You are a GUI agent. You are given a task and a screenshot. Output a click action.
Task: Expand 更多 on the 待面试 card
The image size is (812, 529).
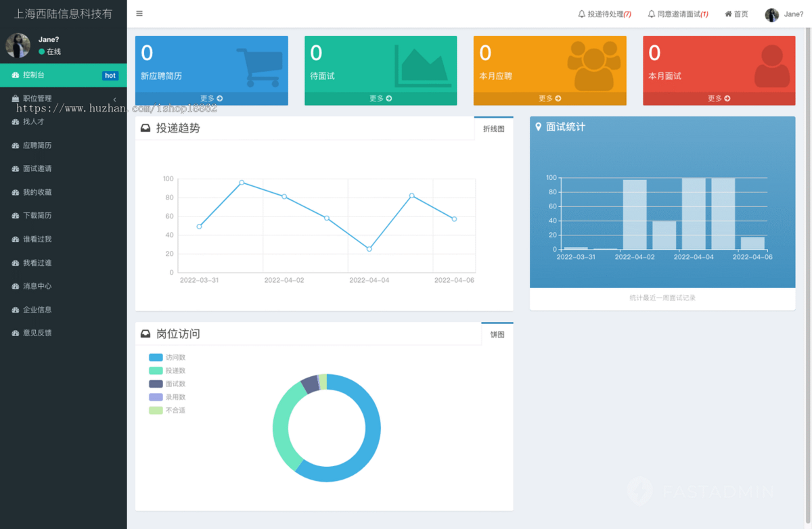tap(380, 99)
